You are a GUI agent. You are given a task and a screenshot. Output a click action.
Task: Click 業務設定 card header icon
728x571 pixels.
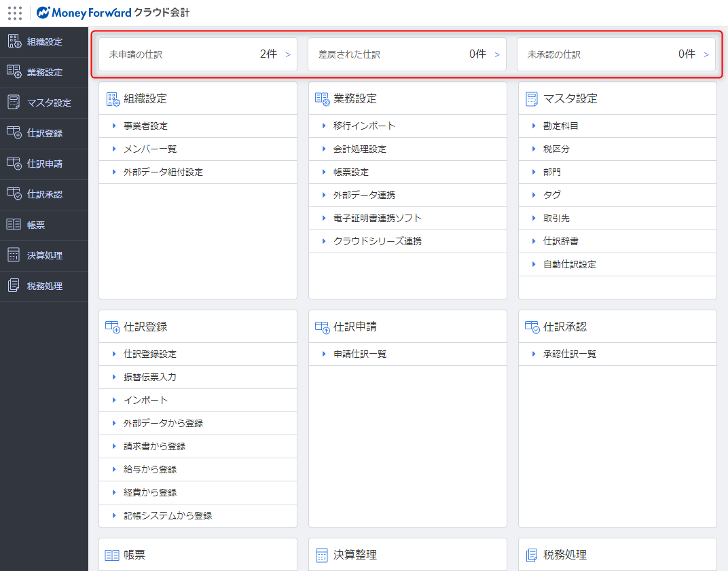coord(322,99)
